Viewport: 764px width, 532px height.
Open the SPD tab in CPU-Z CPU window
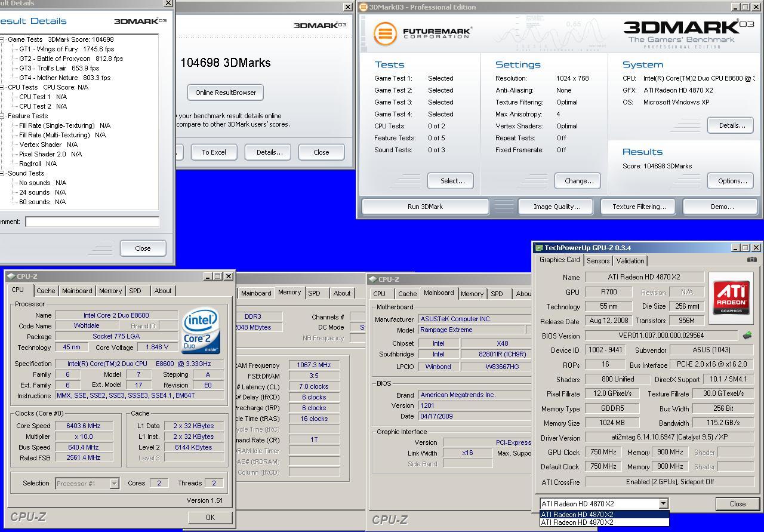pyautogui.click(x=135, y=291)
